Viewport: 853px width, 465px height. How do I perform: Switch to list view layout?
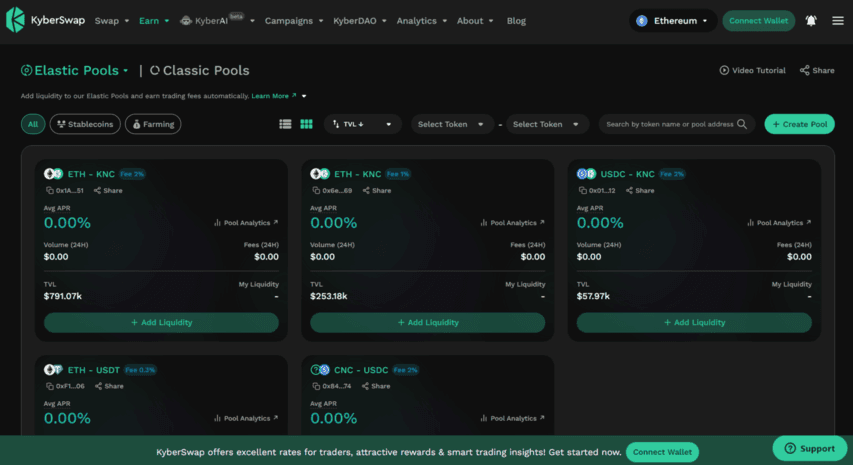(285, 124)
